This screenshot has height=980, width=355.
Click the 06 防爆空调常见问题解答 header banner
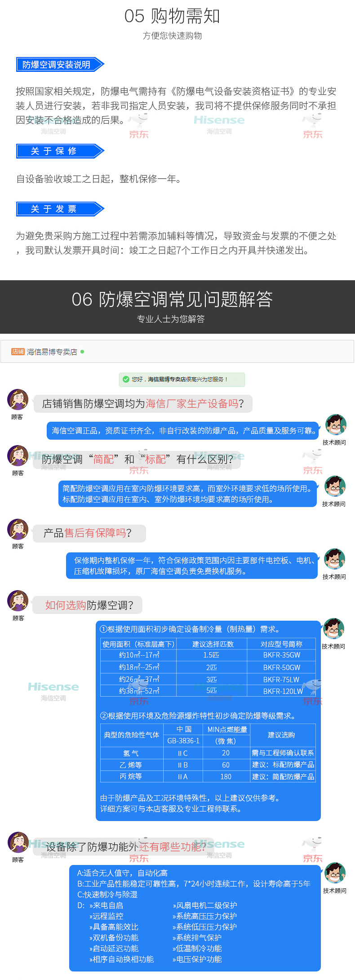(x=177, y=307)
